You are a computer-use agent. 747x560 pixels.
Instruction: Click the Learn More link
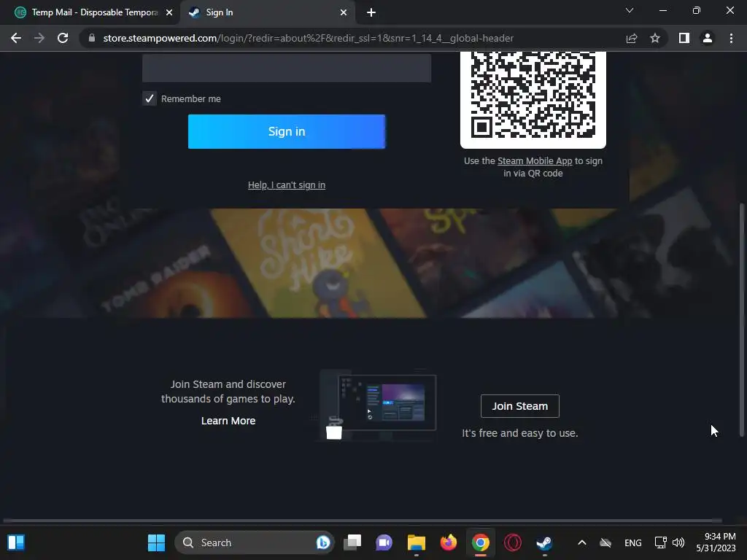coord(228,421)
